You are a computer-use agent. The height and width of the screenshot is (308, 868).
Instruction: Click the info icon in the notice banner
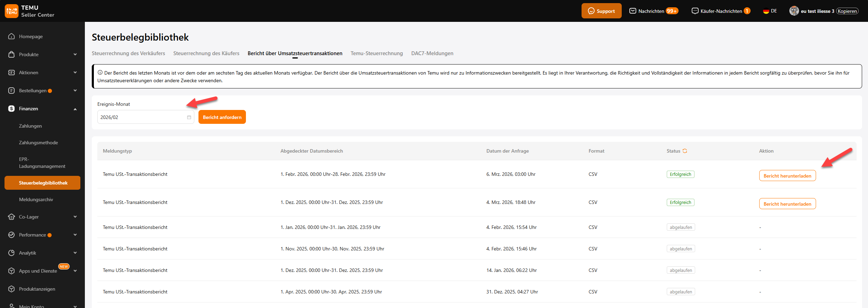click(100, 72)
